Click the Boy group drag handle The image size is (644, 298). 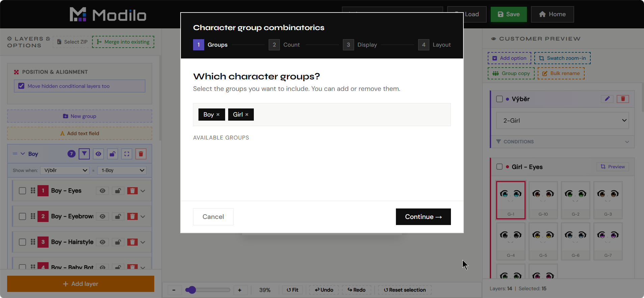(15, 154)
